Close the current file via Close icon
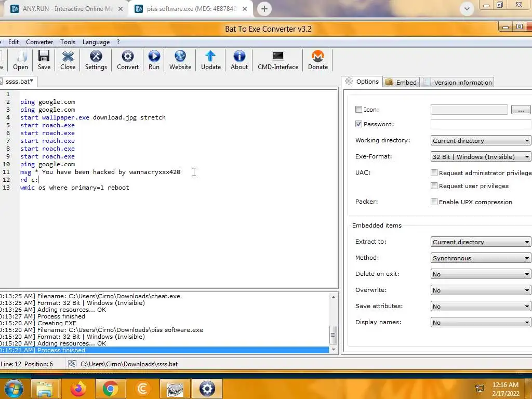 (x=68, y=60)
